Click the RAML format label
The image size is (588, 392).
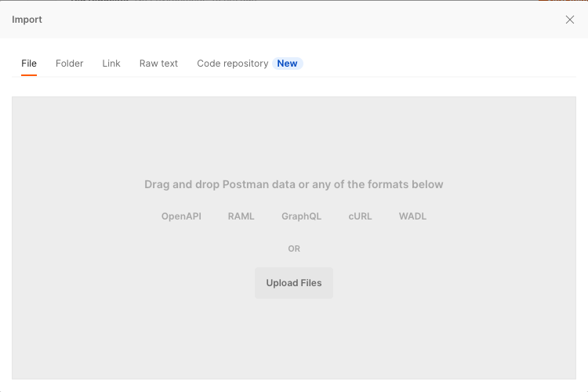pos(241,216)
